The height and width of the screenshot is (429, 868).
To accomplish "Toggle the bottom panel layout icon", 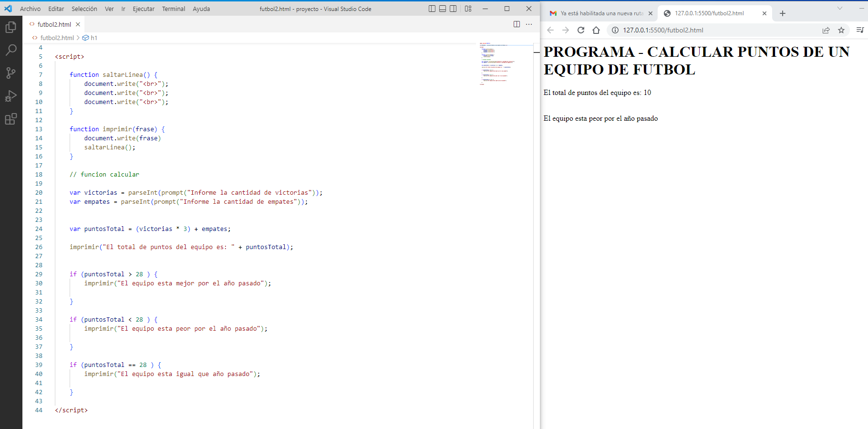I will click(443, 9).
